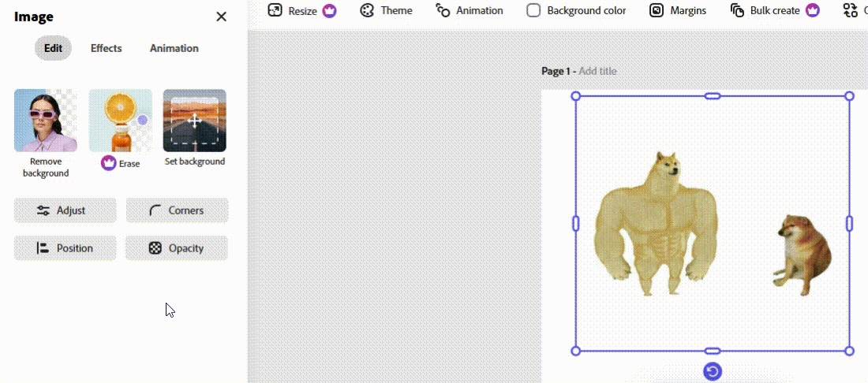Open the Animation tab in Image panel
The width and height of the screenshot is (868, 383).
click(x=174, y=48)
